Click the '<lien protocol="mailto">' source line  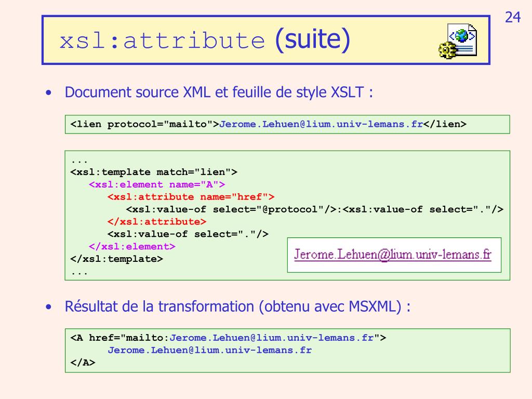pos(269,124)
